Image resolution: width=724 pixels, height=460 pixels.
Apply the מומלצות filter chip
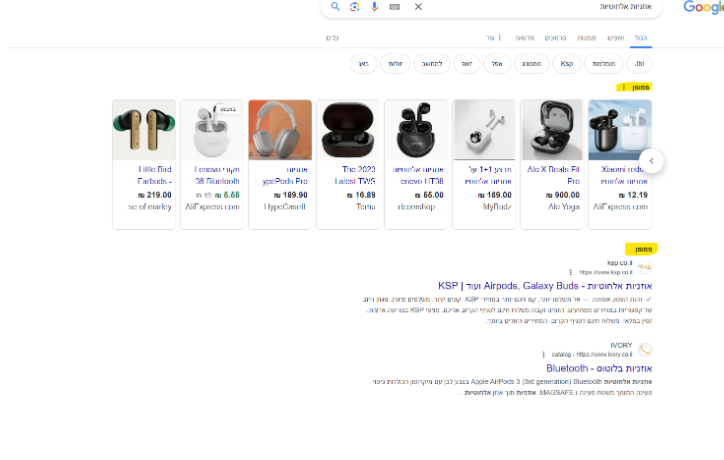[x=603, y=64]
